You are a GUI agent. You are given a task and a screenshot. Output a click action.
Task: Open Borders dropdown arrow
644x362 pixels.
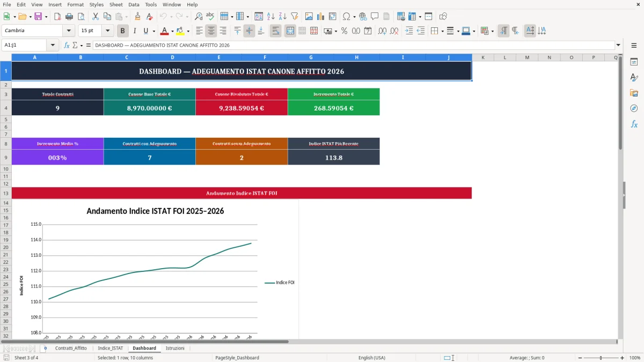442,31
